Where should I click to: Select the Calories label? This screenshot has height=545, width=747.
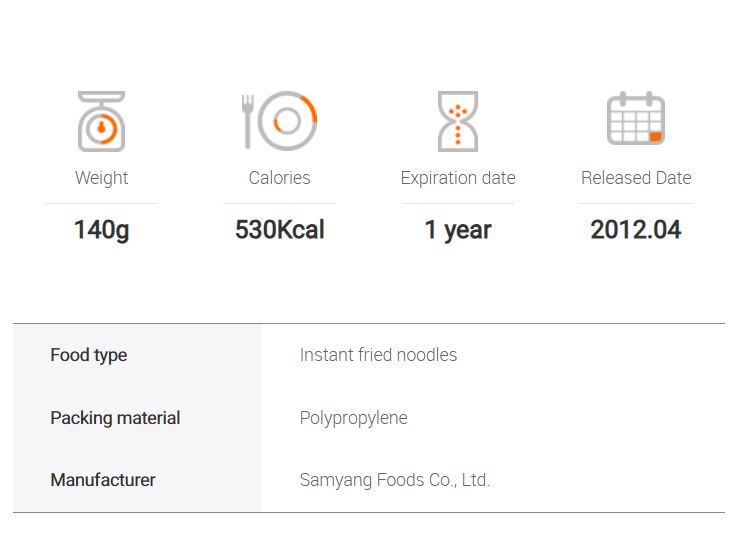[x=280, y=178]
